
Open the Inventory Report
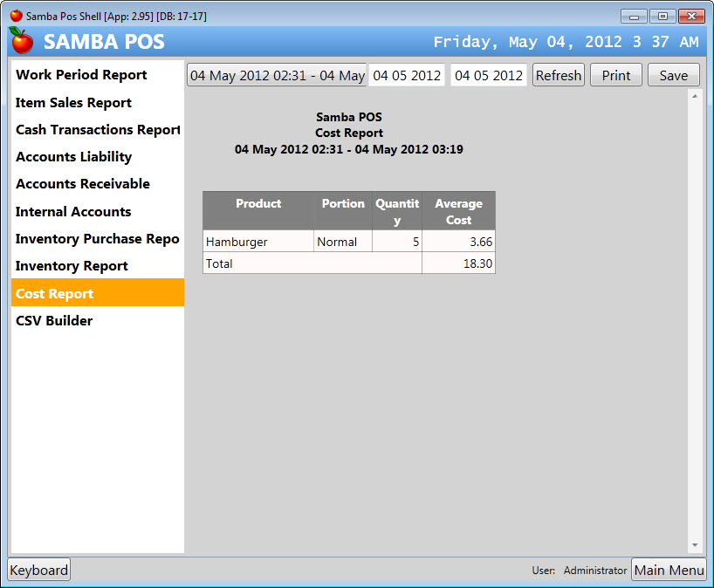[98, 266]
